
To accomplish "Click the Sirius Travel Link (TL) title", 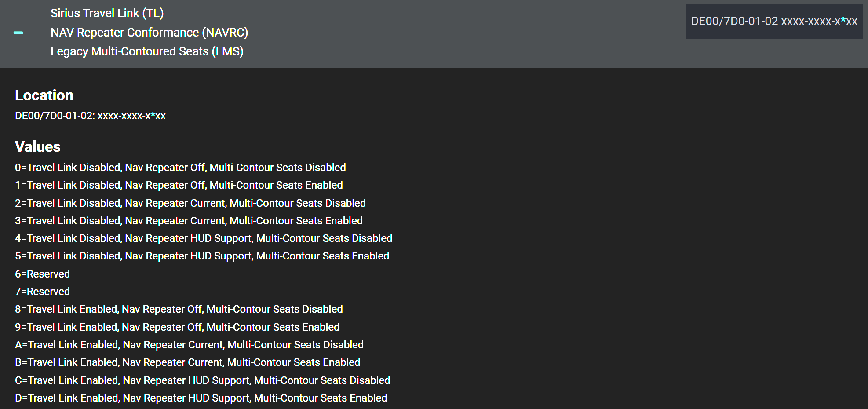I will point(107,13).
